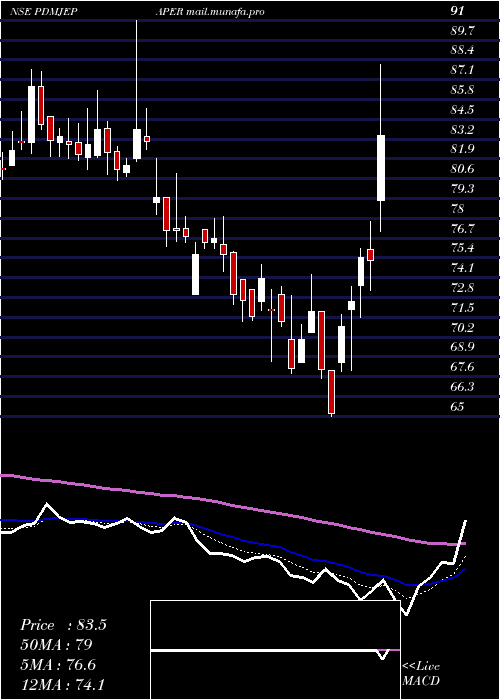Click the 76.7 price axis label
Viewport: 500px width, 700px height.
pos(462,228)
